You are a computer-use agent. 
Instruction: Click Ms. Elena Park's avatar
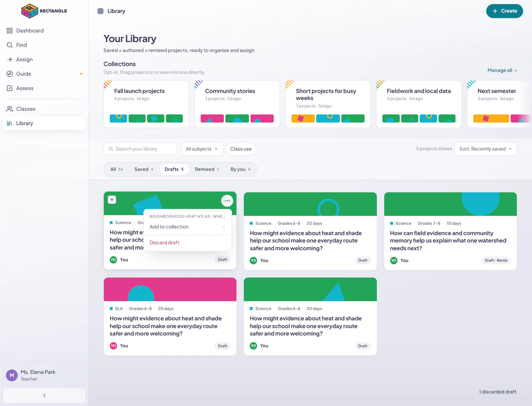click(12, 375)
